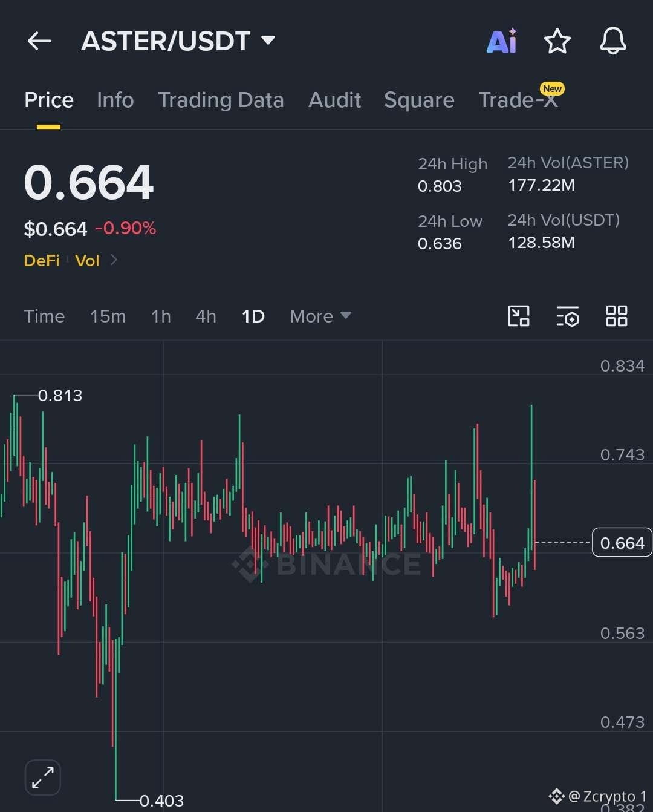The height and width of the screenshot is (812, 653).
Task: Expand tags with the chevron arrow
Action: pyautogui.click(x=114, y=260)
